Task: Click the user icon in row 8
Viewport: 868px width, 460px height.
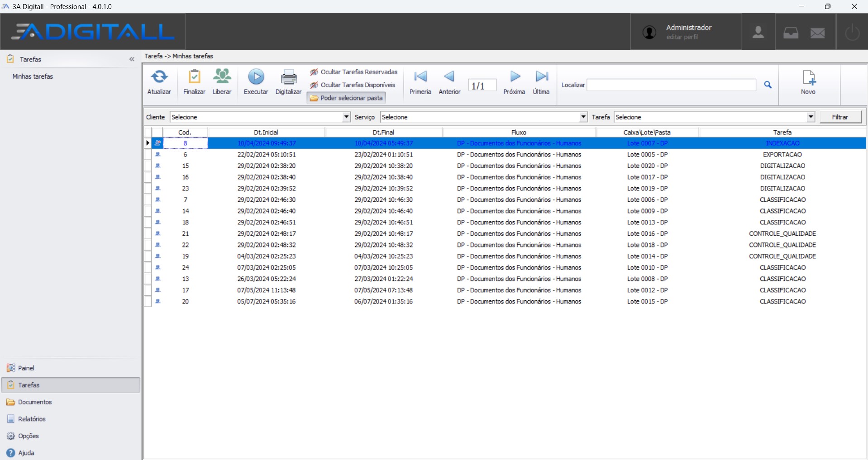Action: point(158,143)
